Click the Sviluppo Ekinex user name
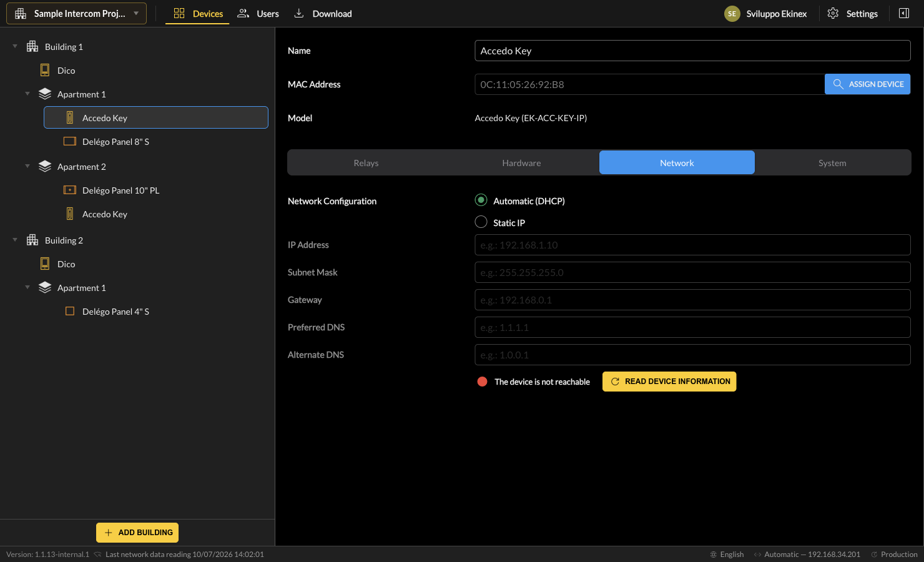Image resolution: width=924 pixels, height=562 pixels. (x=776, y=14)
